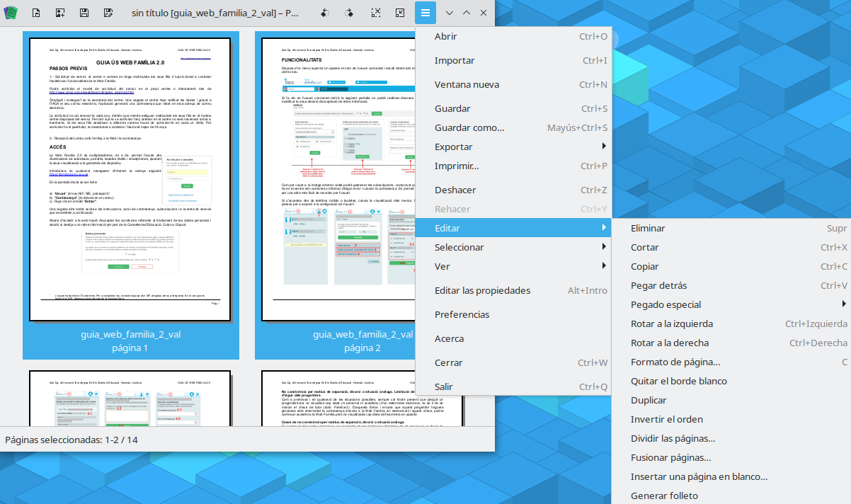Open Preferencias from the menu
851x504 pixels.
(513, 314)
